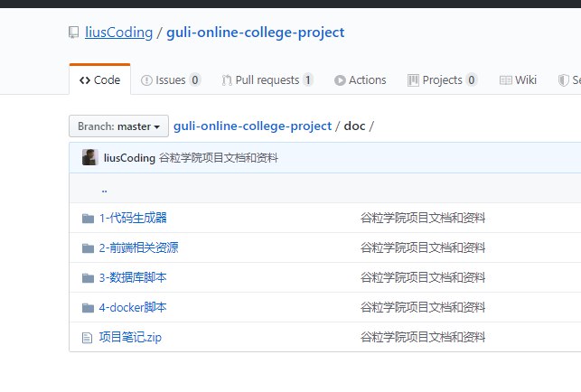Click folder icon next to 4-docker脚本

coord(88,307)
